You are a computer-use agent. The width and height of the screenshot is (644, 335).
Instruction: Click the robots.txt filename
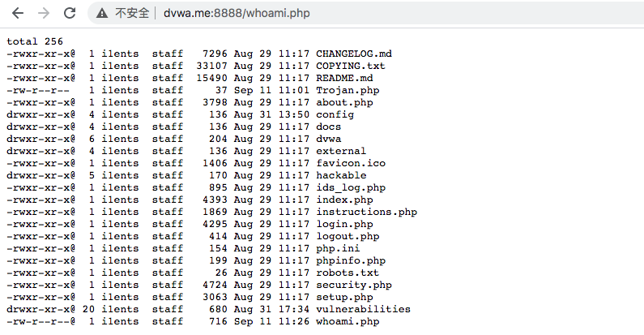tap(348, 273)
